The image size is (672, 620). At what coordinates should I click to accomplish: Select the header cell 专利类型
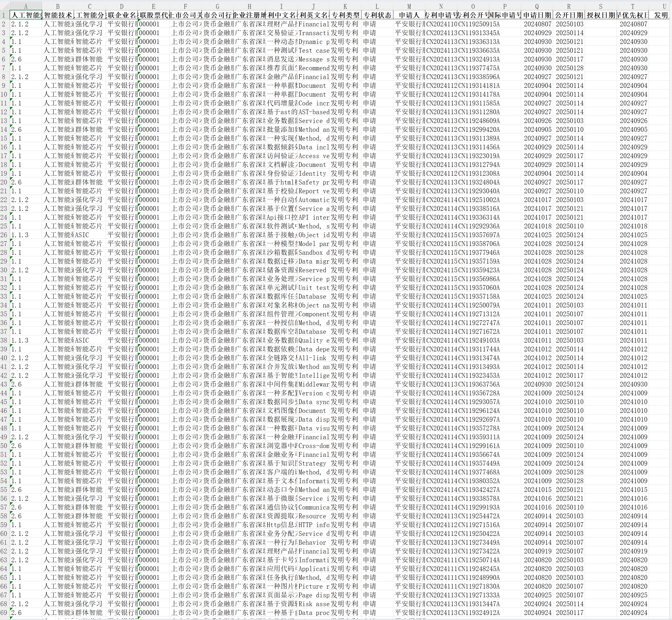(345, 15)
